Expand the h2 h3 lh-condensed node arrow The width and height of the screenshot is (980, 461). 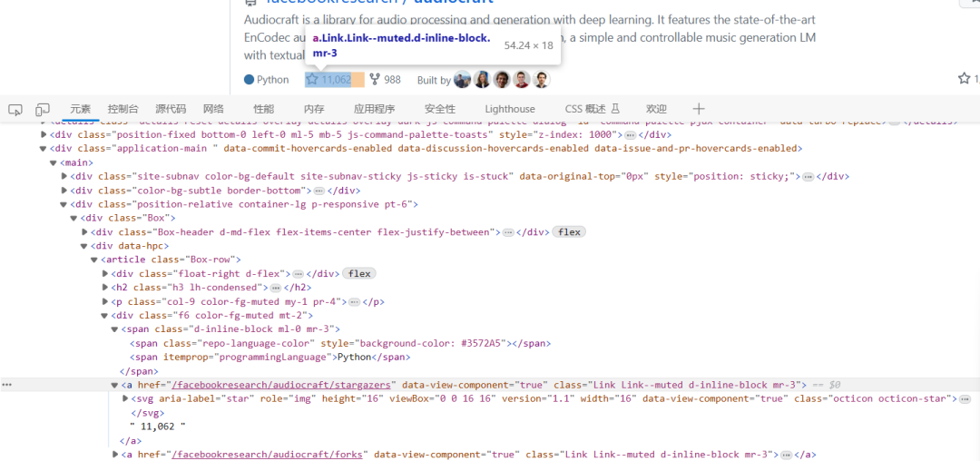tap(105, 288)
